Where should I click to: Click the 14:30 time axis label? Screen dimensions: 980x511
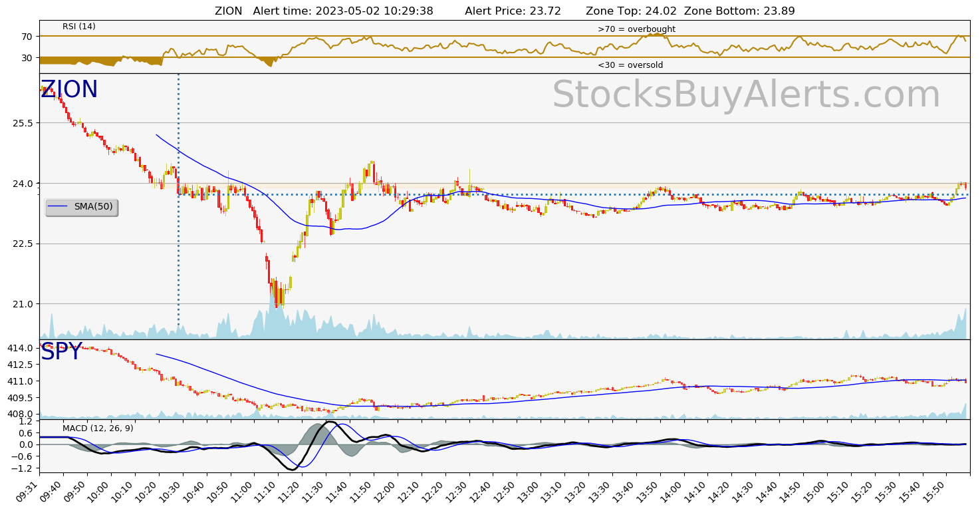(x=743, y=491)
